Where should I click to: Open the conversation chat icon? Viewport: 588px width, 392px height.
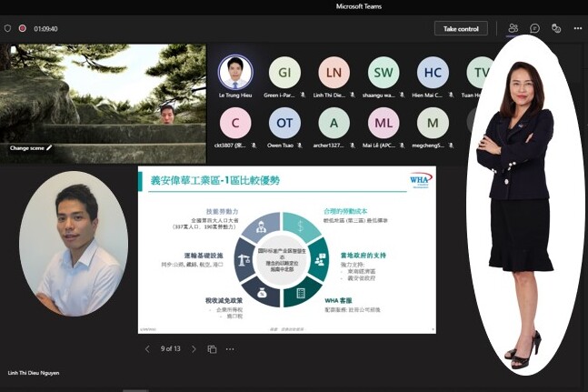click(534, 28)
